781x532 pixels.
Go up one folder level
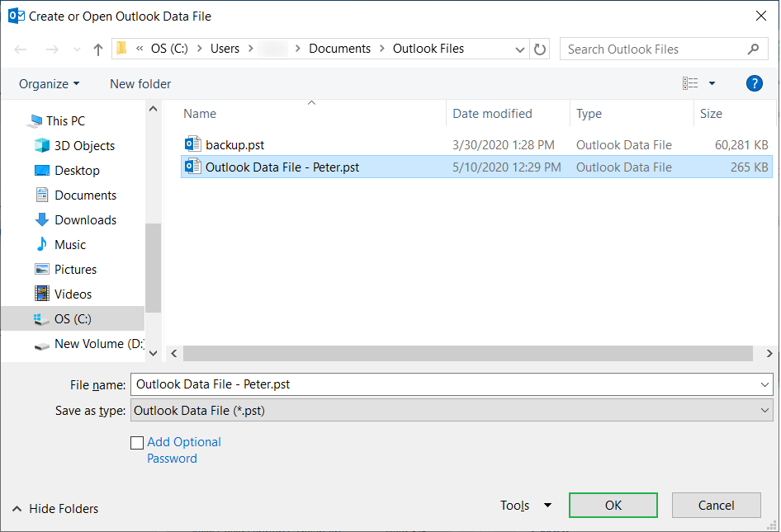click(x=98, y=49)
